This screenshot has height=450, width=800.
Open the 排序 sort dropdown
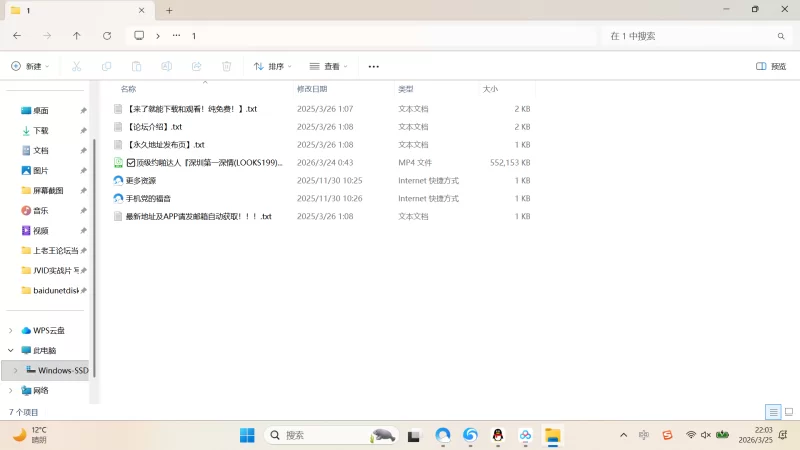(x=272, y=66)
